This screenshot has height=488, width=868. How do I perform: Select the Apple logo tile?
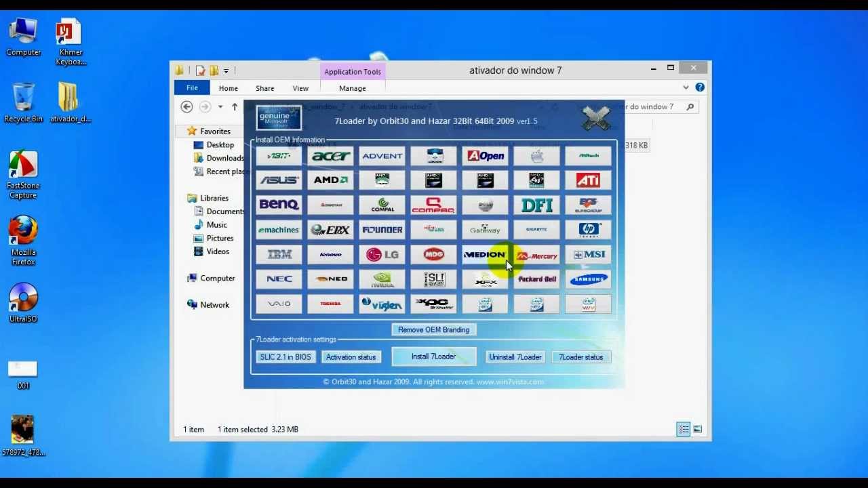(x=537, y=156)
